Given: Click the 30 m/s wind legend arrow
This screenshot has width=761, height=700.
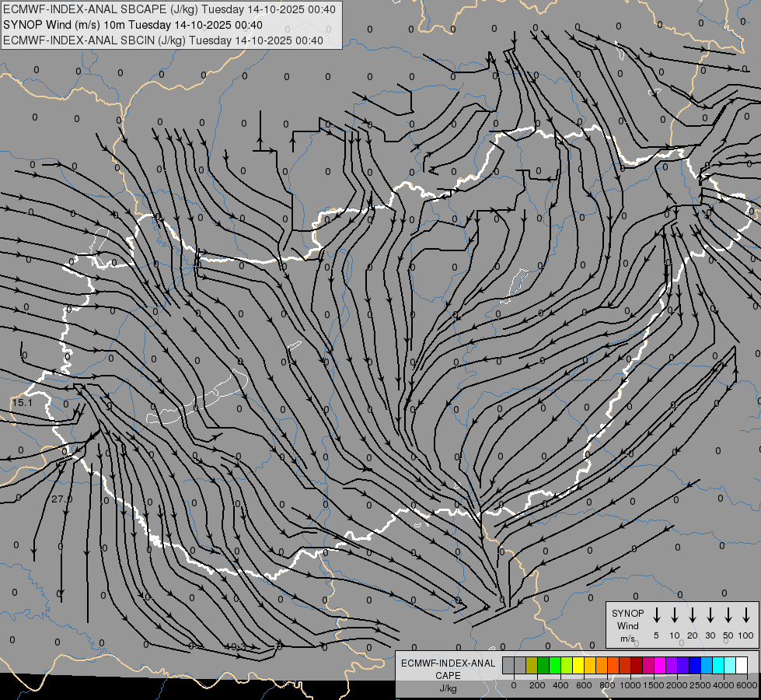Looking at the screenshot, I should pos(710,615).
